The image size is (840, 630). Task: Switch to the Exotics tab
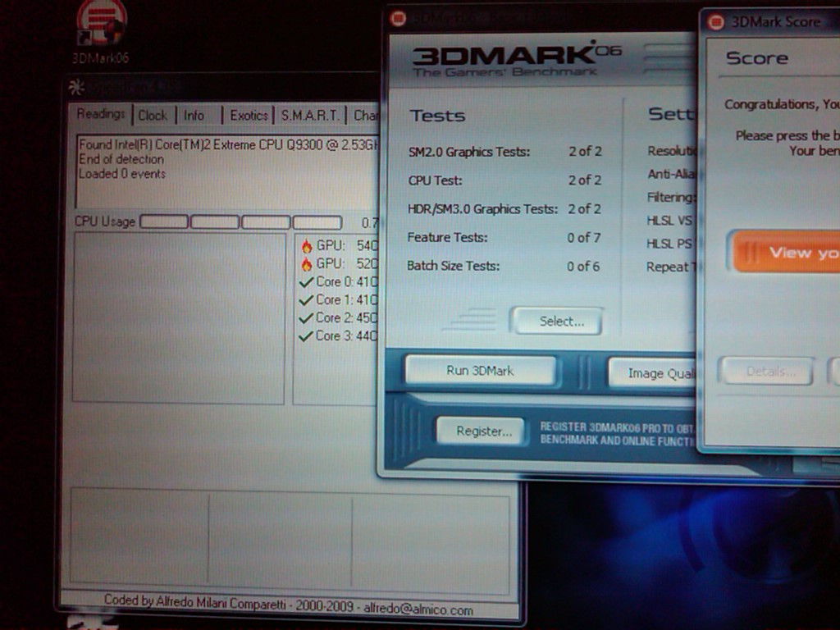coord(249,115)
